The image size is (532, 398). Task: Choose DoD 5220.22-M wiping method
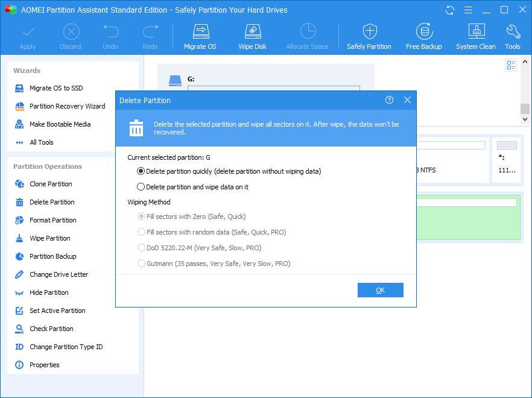pos(141,248)
